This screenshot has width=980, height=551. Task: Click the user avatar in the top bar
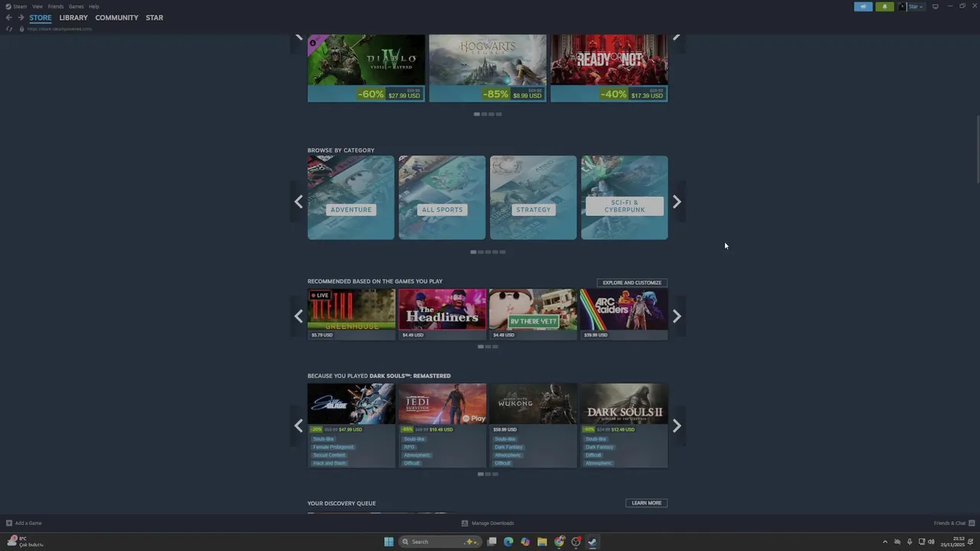[x=903, y=6]
